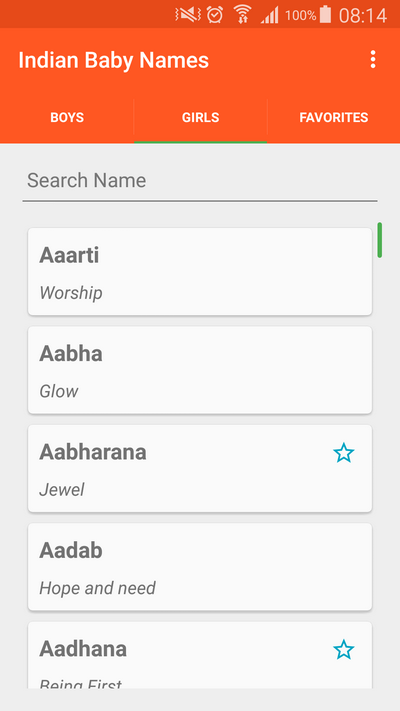Tap the alarm clock status icon
The width and height of the screenshot is (400, 711).
[x=215, y=15]
